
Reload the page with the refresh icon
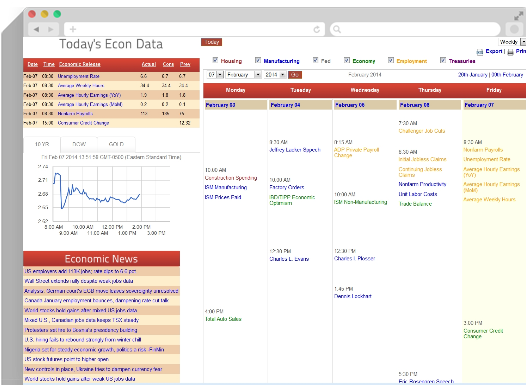pyautogui.click(x=317, y=30)
